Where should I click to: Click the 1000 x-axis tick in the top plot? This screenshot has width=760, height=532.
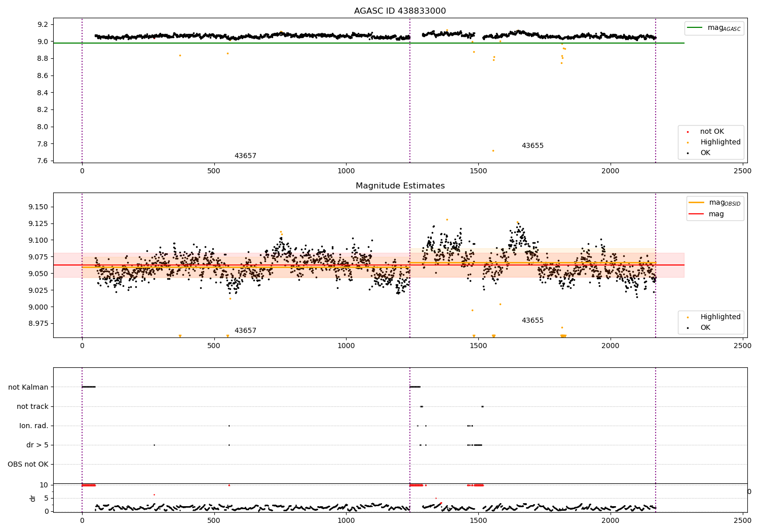pos(346,171)
